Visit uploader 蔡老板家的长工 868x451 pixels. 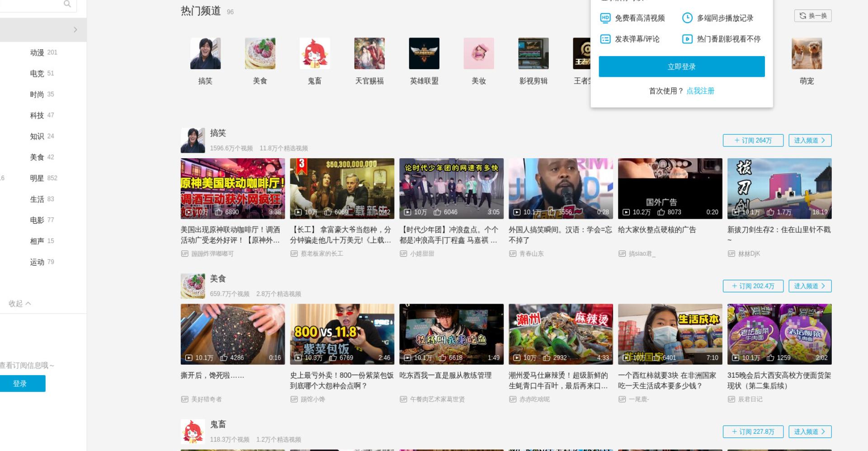tap(322, 254)
